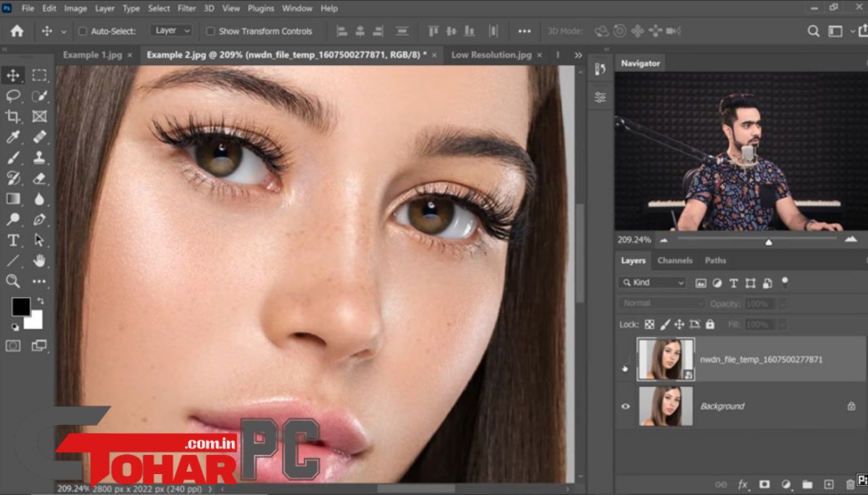Open the Search icon in the options bar

click(x=814, y=31)
